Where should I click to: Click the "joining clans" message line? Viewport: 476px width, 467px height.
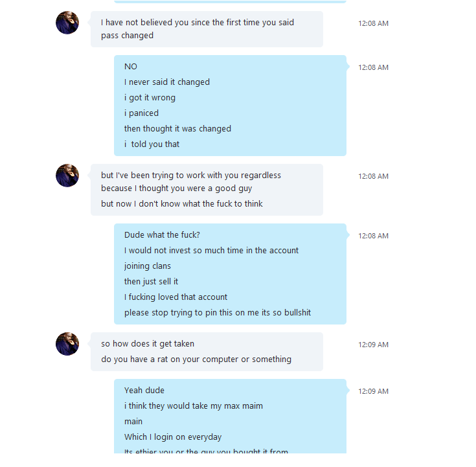coord(148,266)
